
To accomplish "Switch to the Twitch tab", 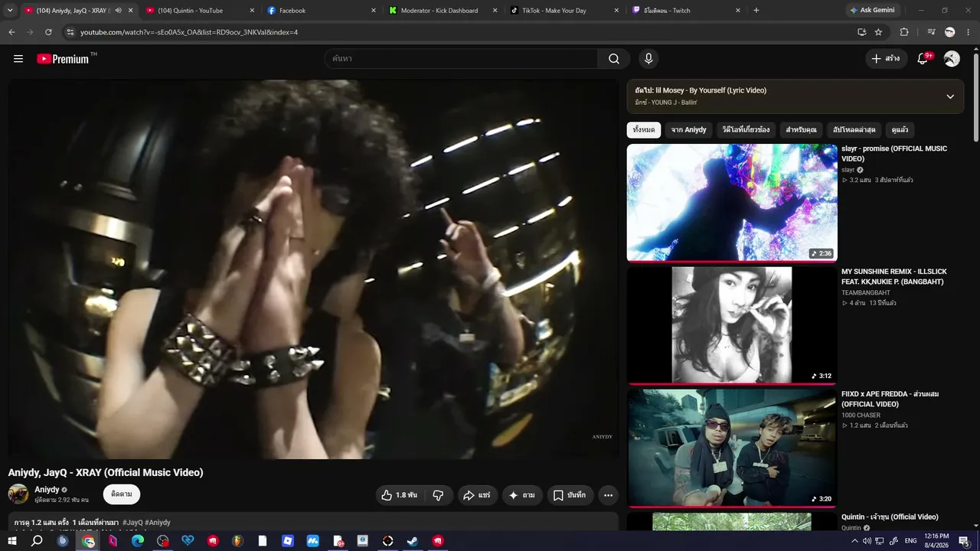I will [x=686, y=11].
